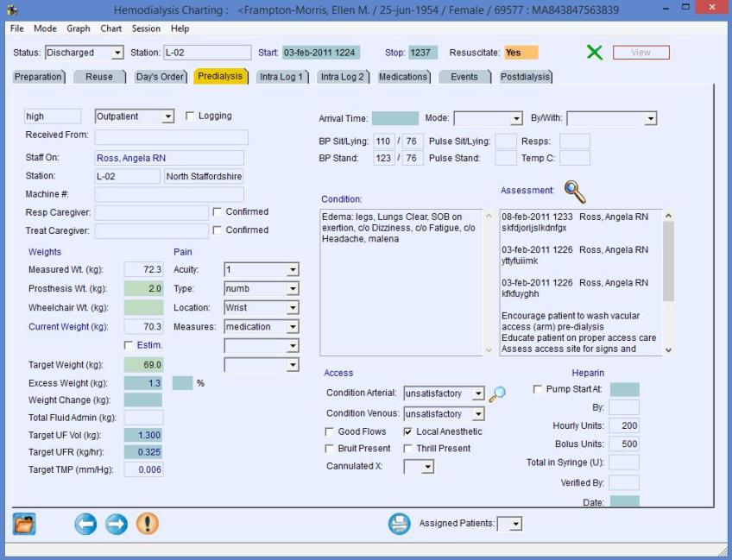Switch to the Preparation tab
The width and height of the screenshot is (732, 560).
(x=38, y=77)
